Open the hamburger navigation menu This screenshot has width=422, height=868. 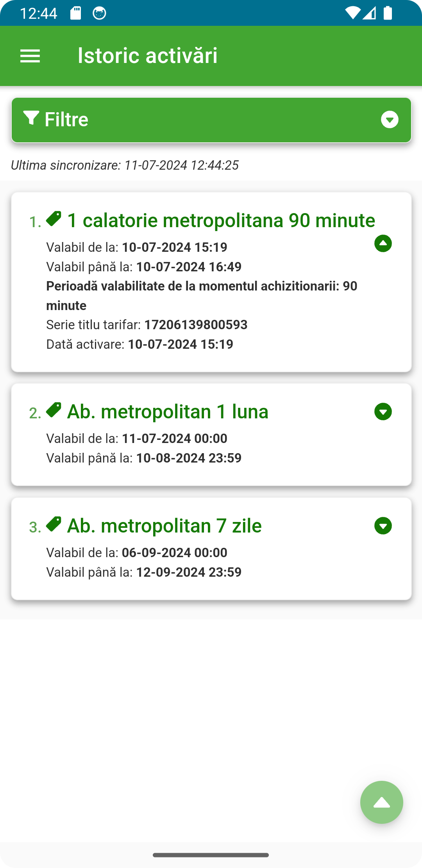point(30,56)
